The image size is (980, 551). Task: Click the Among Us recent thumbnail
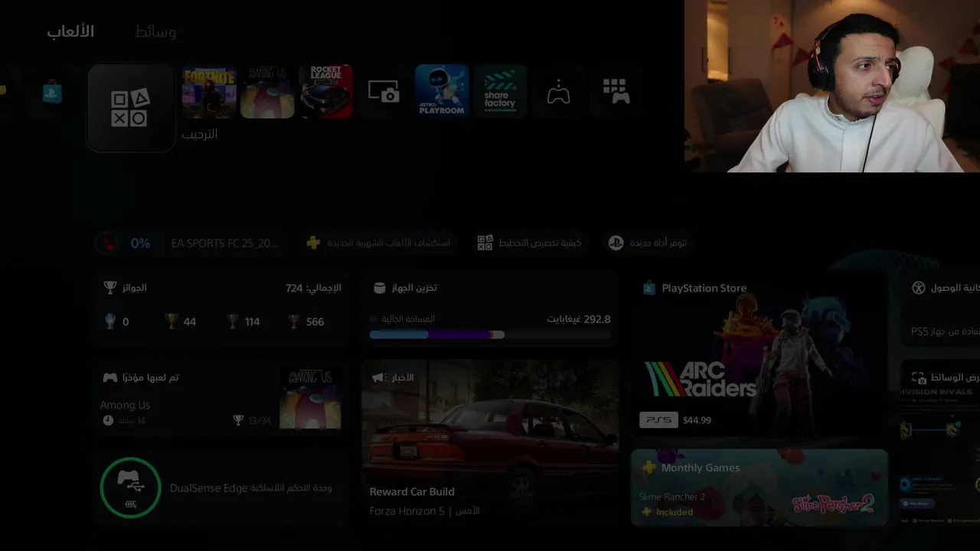pos(310,398)
